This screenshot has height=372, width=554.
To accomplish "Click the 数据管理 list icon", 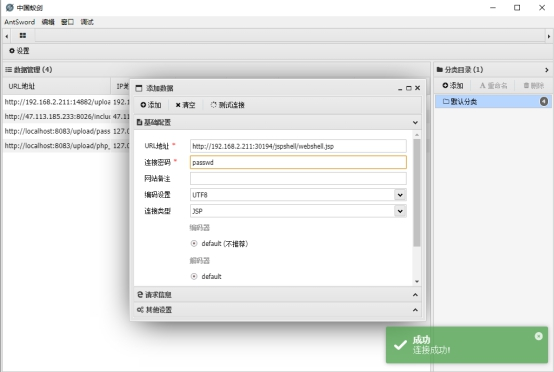I will click(8, 70).
